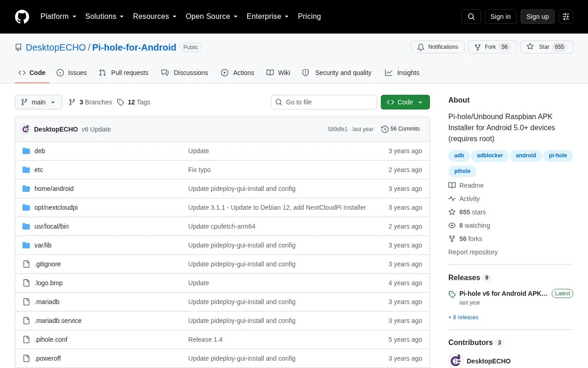View 56 Commits history
The height and width of the screenshot is (368, 588).
tap(401, 129)
